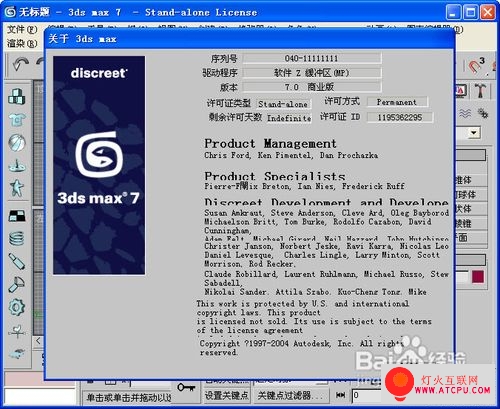This screenshot has height=409, width=500.
Task: Click the undo arrow in main toolbar
Action: [21, 64]
